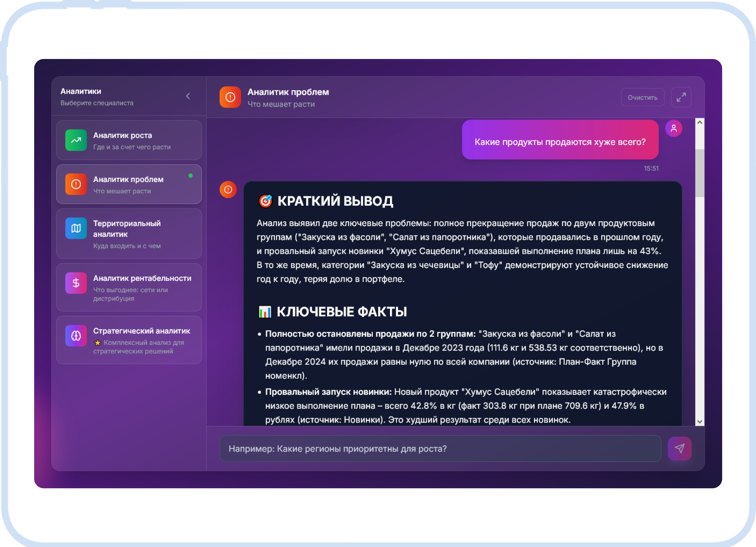Select the Стратегический аналитик entry
Viewport: 756px width, 547px height.
pos(129,339)
